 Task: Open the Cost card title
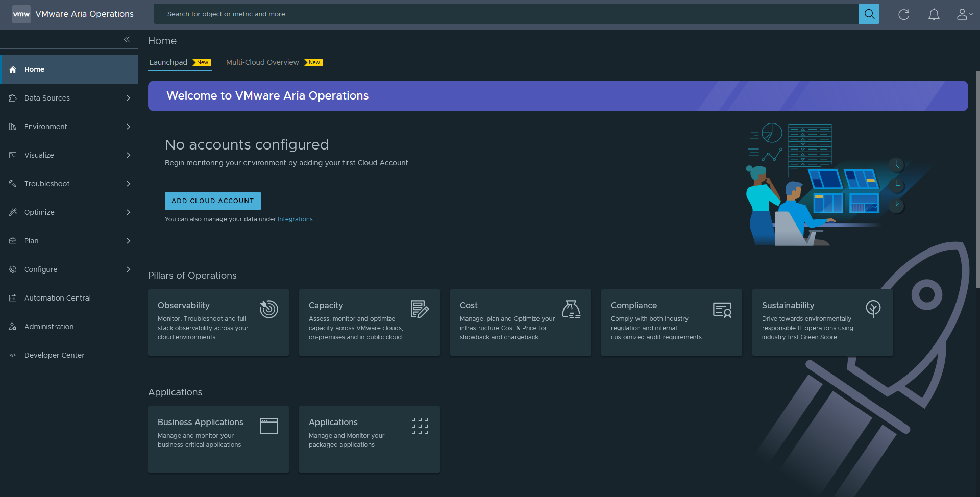point(469,305)
